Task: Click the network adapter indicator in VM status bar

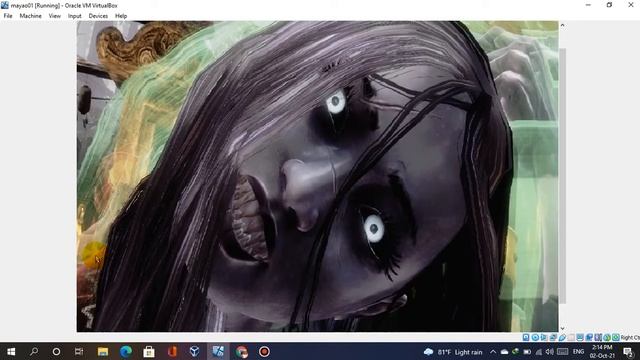Action: 553,337
